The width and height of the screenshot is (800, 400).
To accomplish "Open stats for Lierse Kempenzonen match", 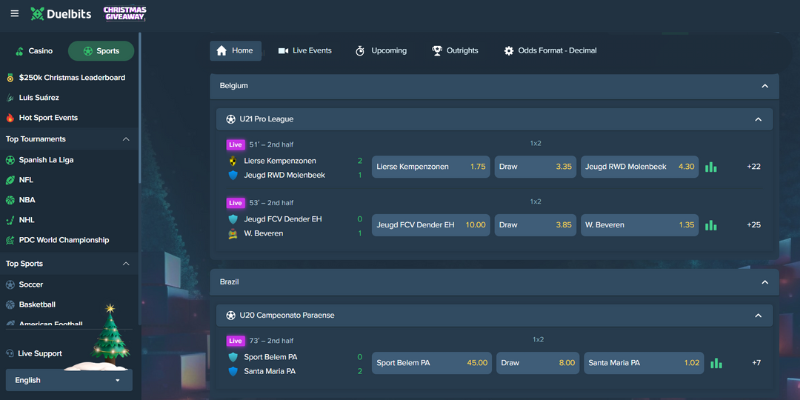I will click(x=711, y=167).
